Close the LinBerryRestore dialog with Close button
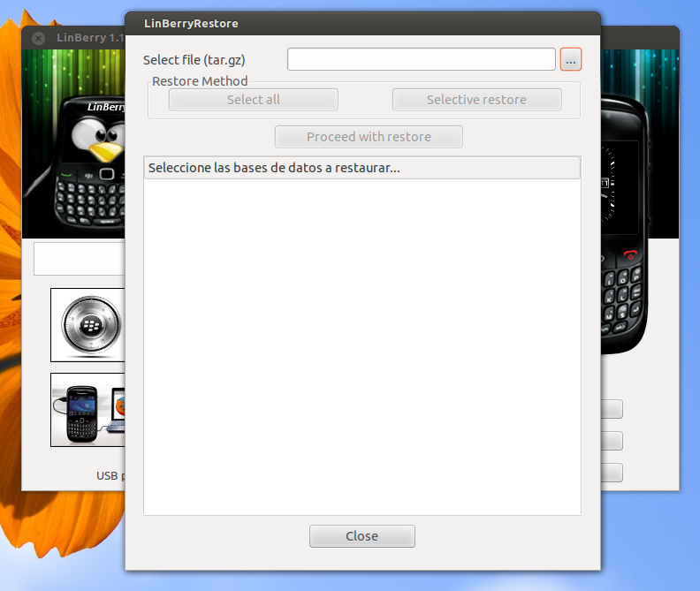 point(362,535)
